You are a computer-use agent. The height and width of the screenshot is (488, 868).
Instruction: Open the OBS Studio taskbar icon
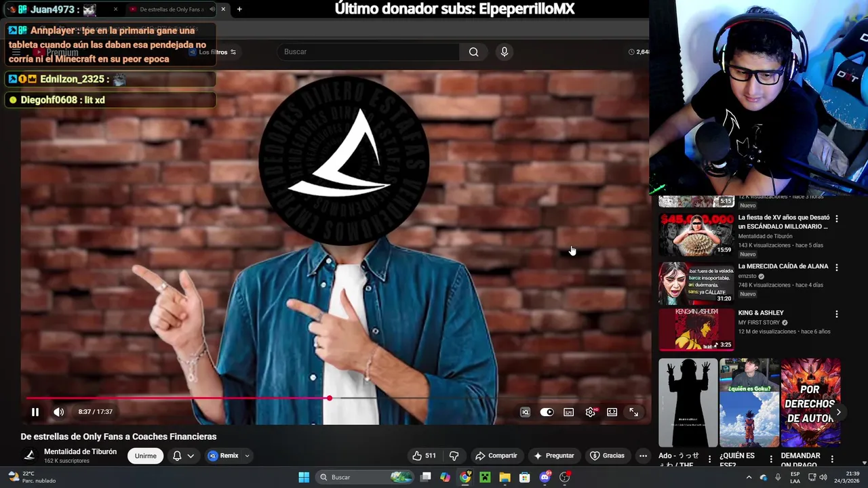click(565, 477)
